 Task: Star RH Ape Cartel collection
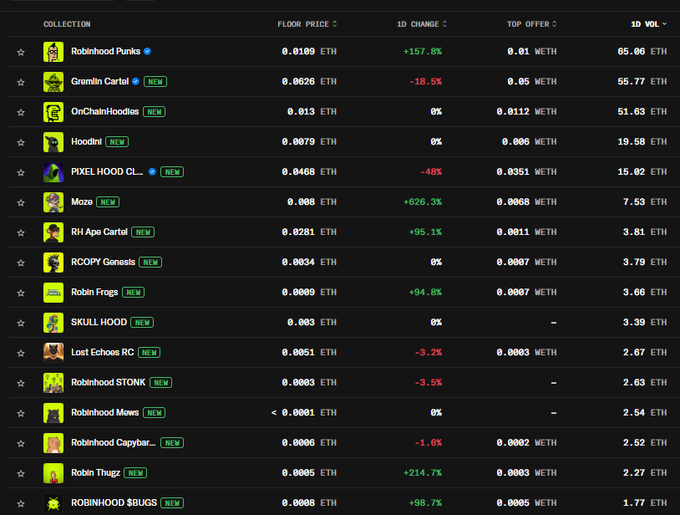coord(20,233)
